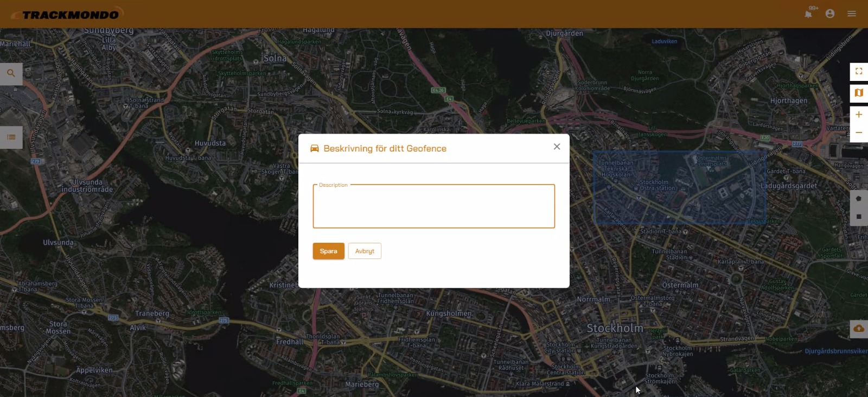Open the hamburger menu
868x397 pixels.
click(x=852, y=14)
